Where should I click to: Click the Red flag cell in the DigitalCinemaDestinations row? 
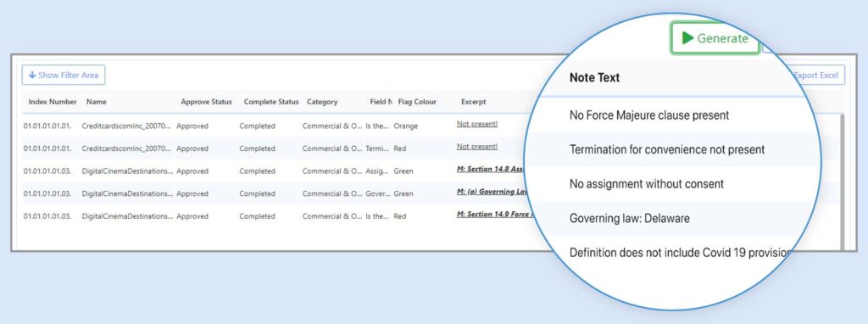pyautogui.click(x=400, y=216)
